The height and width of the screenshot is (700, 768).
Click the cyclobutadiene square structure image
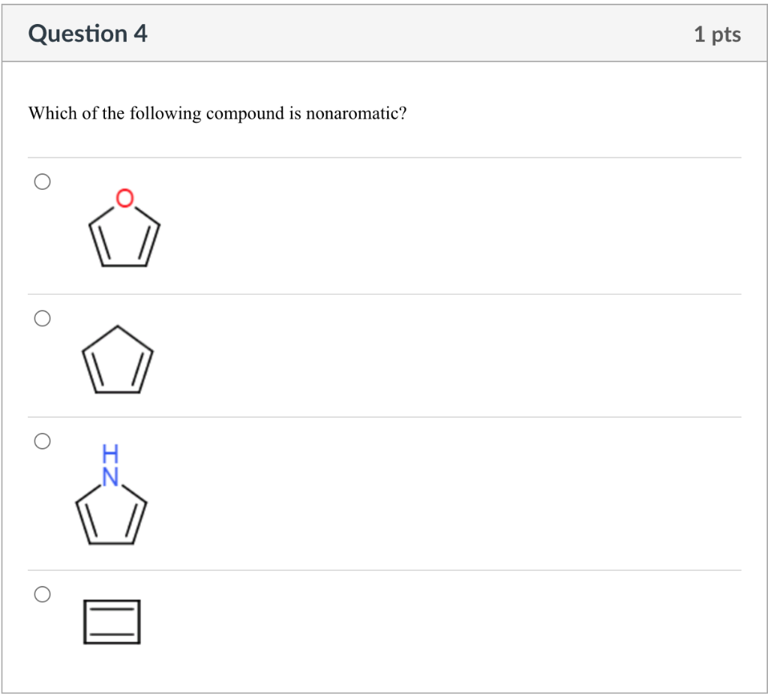[x=112, y=622]
